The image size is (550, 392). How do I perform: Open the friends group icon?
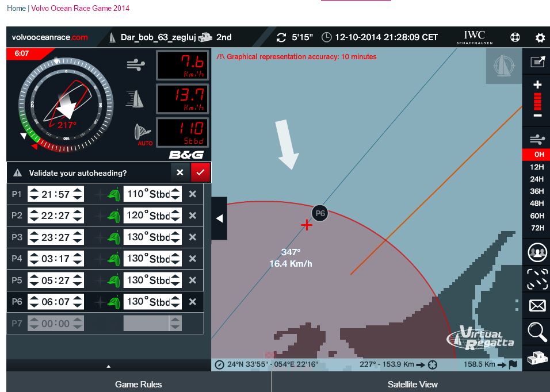click(537, 252)
